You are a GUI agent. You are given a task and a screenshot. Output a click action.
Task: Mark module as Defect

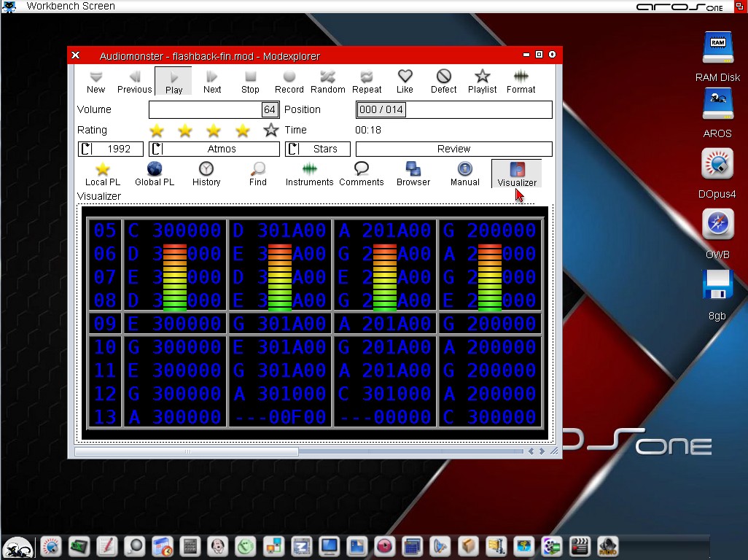(443, 81)
